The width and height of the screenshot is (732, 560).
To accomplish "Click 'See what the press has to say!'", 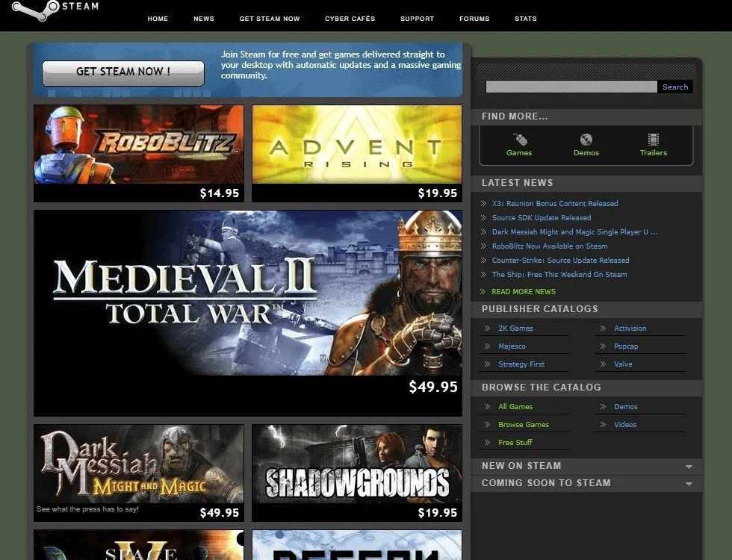I will click(x=87, y=509).
